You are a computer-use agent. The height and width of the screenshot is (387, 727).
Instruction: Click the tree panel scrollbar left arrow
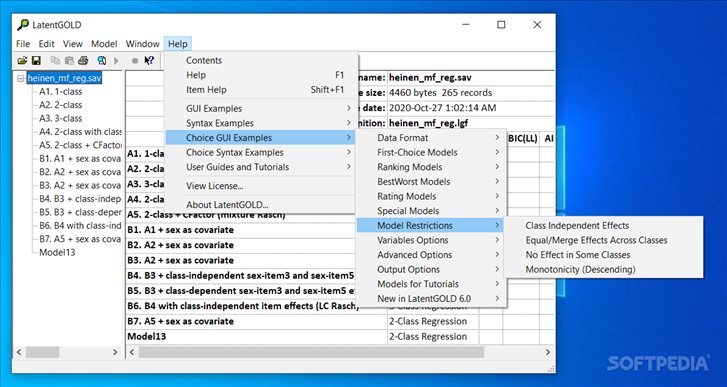pyautogui.click(x=19, y=352)
